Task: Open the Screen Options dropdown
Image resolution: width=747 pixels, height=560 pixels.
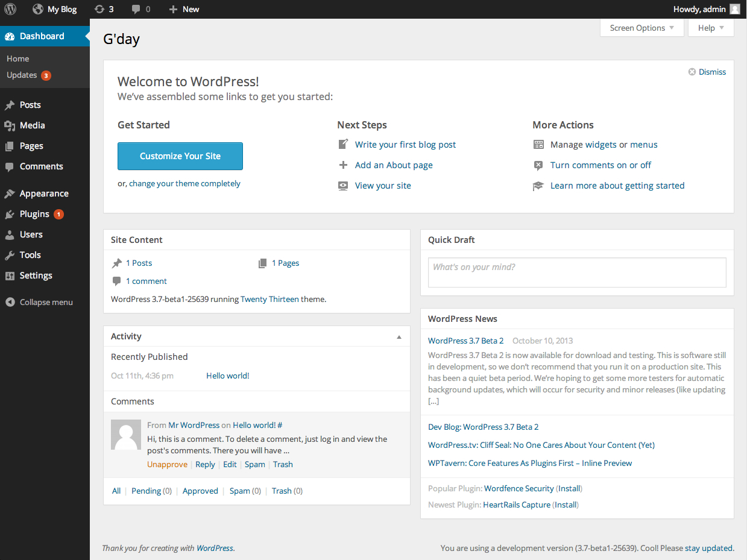Action: (x=642, y=28)
